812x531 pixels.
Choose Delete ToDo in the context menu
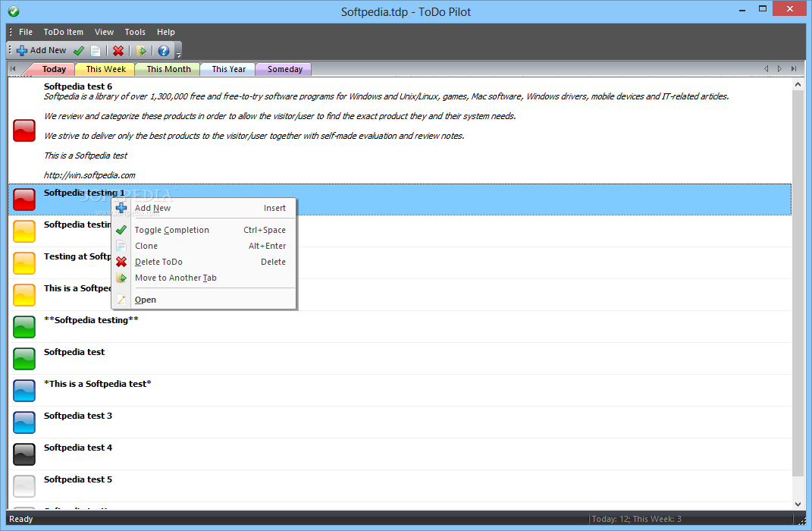click(x=204, y=262)
